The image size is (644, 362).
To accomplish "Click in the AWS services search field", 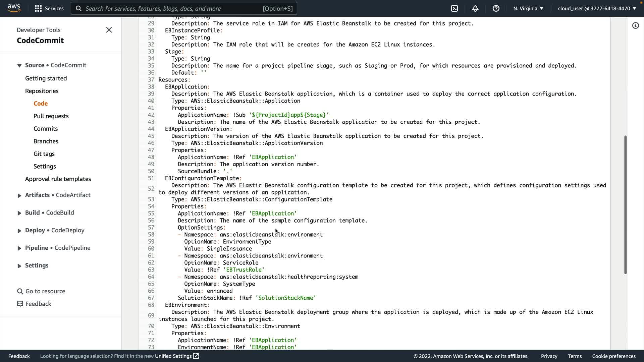I will 173,8.
